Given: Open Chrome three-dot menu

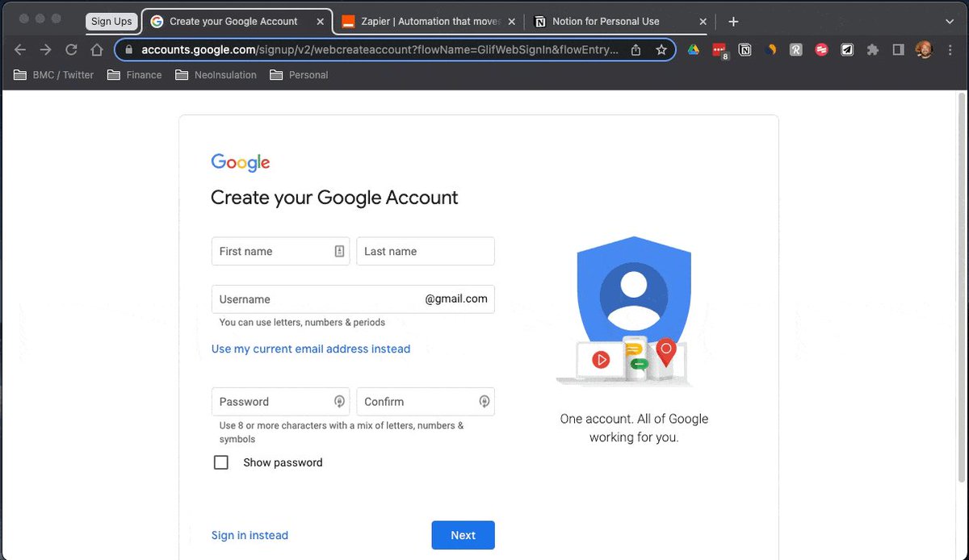Looking at the screenshot, I should point(950,50).
